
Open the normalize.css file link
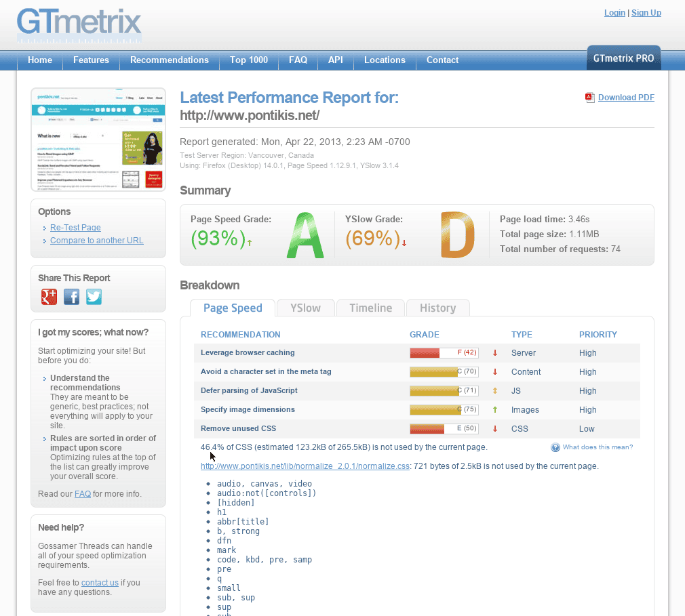(x=305, y=466)
